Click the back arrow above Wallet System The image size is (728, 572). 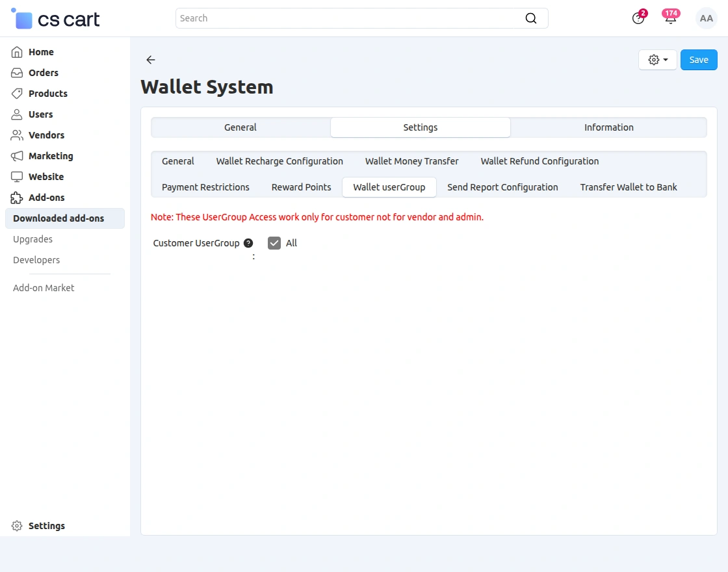tap(150, 59)
